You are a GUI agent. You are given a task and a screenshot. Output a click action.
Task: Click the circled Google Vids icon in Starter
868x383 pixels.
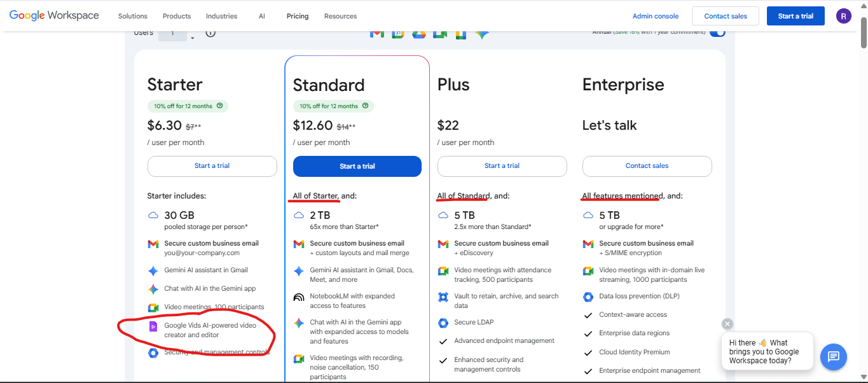pos(153,326)
